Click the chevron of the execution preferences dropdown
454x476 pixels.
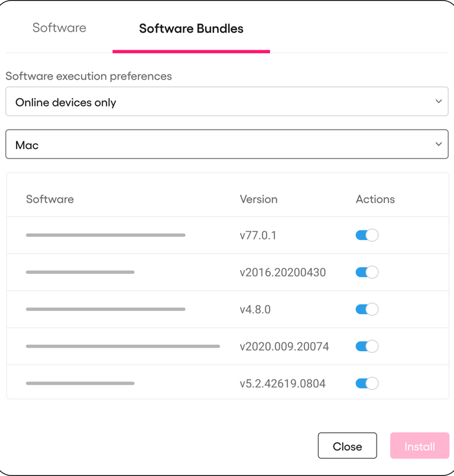coord(439,102)
